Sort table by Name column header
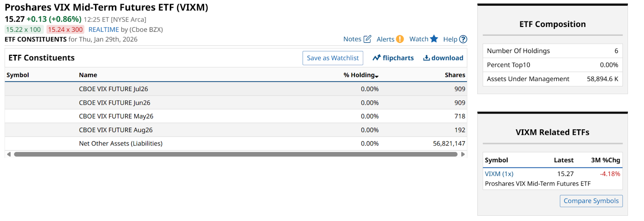This screenshot has height=221, width=644. pyautogui.click(x=88, y=75)
